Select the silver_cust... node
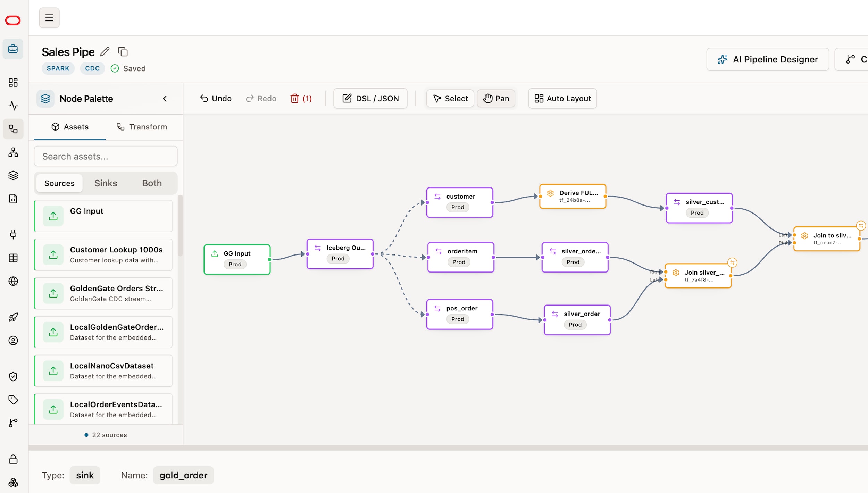The height and width of the screenshot is (493, 868). pyautogui.click(x=699, y=208)
